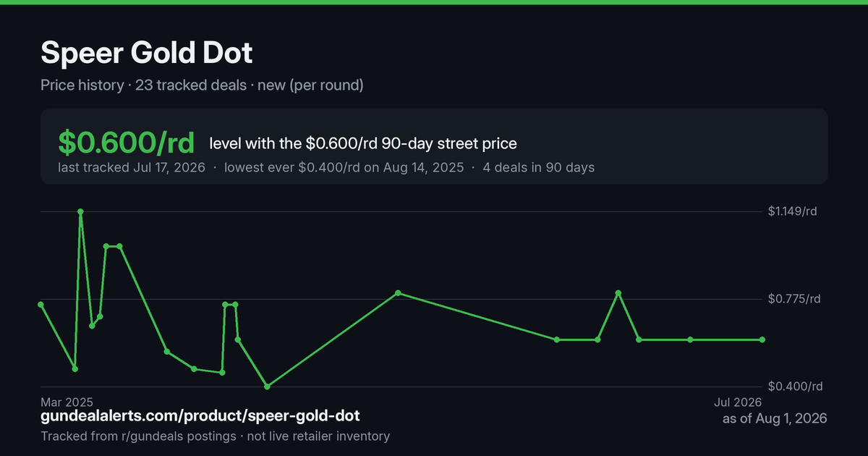868x456 pixels.
Task: Select the lowest data point at $0.400/rd
Action: tap(267, 387)
